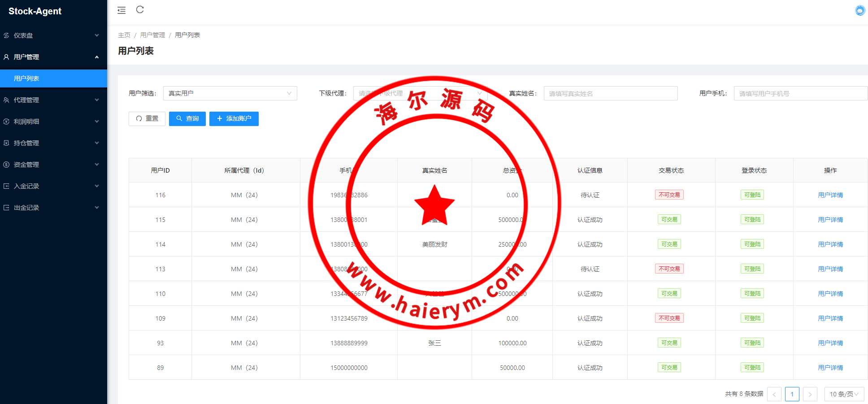Screen dimensions: 868x404
Task: Open the 用户筛选 dropdown showing 真实用户
Action: point(230,93)
